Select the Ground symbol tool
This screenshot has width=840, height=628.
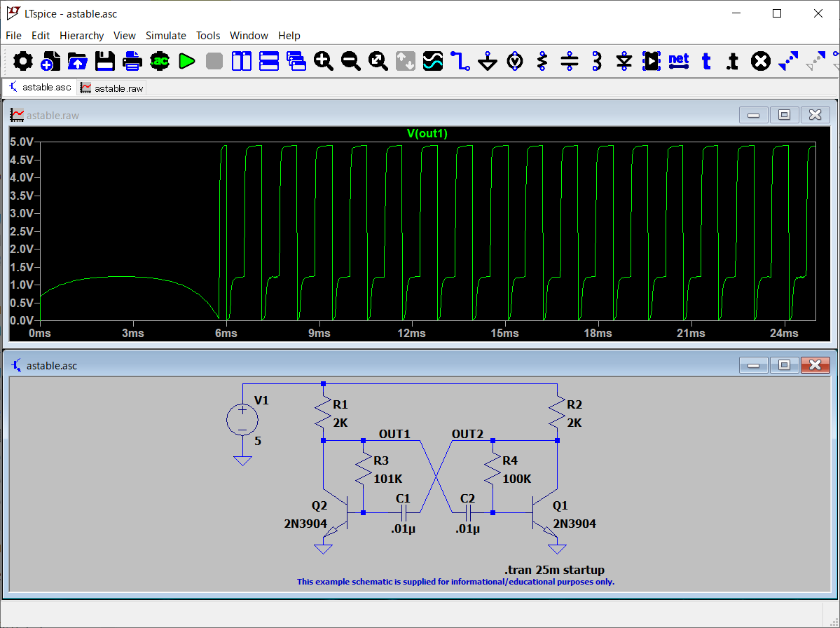[x=488, y=62]
